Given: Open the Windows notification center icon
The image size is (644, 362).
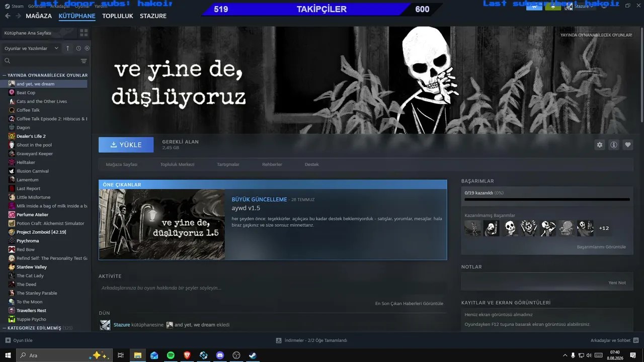Looking at the screenshot, I should pos(633,355).
